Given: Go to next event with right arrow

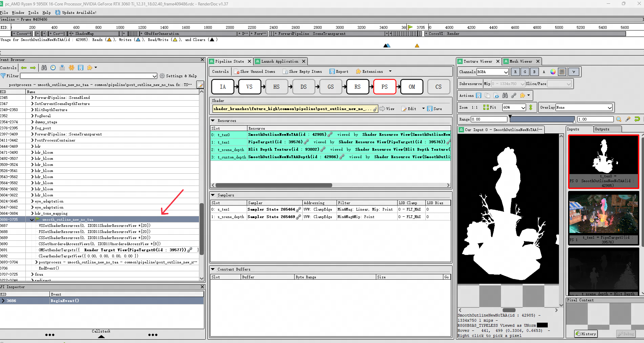Looking at the screenshot, I should tap(33, 68).
